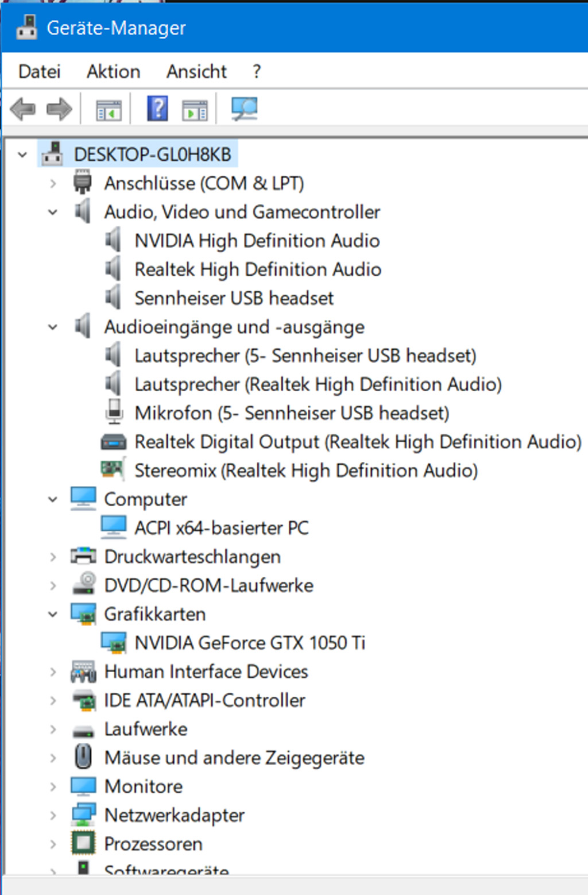Click the Stereomix sound card icon

point(113,469)
